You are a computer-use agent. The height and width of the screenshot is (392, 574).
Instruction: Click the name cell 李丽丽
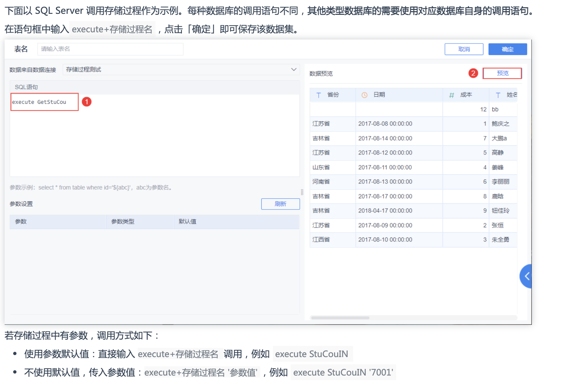[503, 182]
